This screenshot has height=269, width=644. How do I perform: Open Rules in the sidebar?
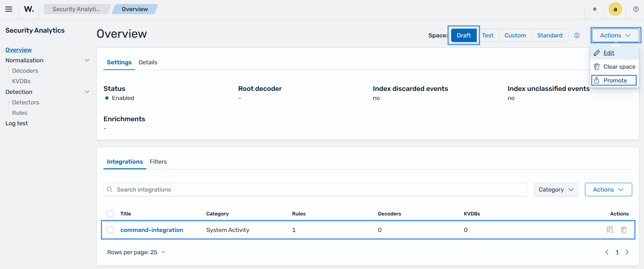click(20, 113)
